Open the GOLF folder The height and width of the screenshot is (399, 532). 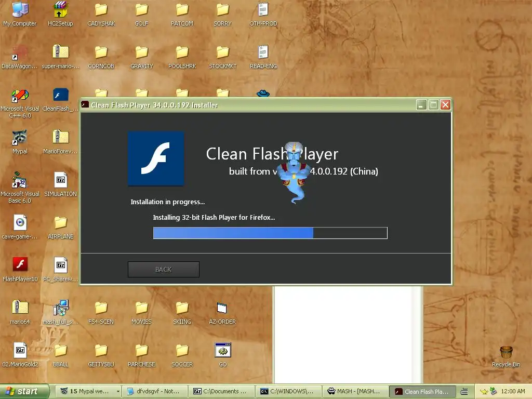(141, 14)
